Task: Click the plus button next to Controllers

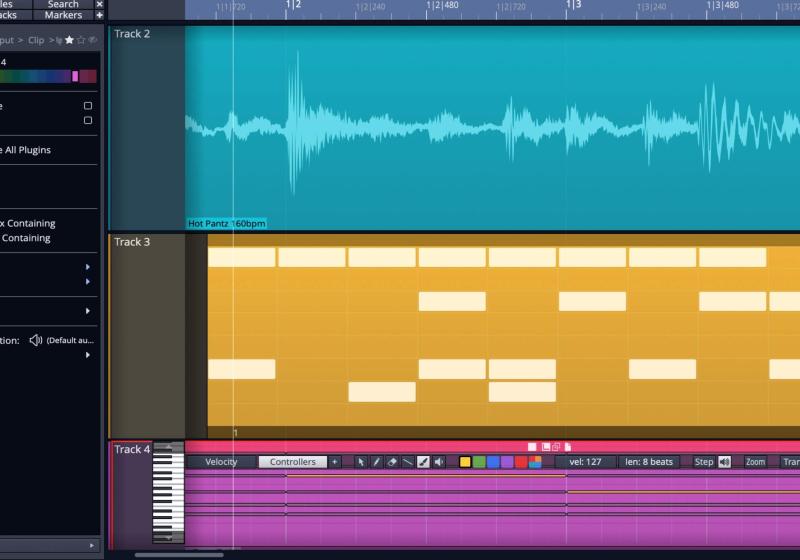Action: [x=335, y=462]
